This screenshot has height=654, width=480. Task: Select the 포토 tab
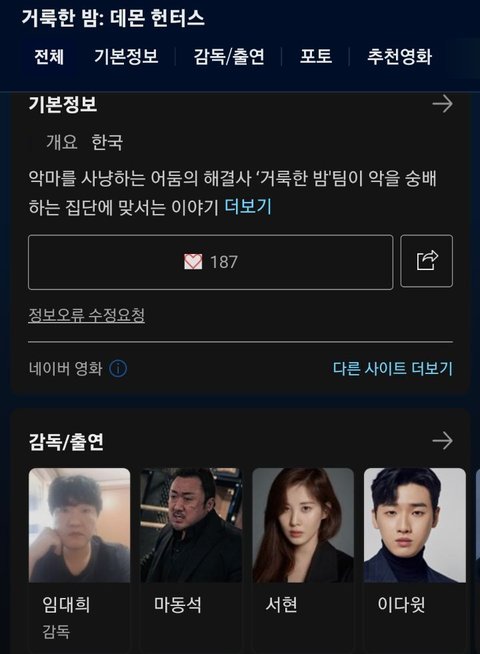pos(316,57)
